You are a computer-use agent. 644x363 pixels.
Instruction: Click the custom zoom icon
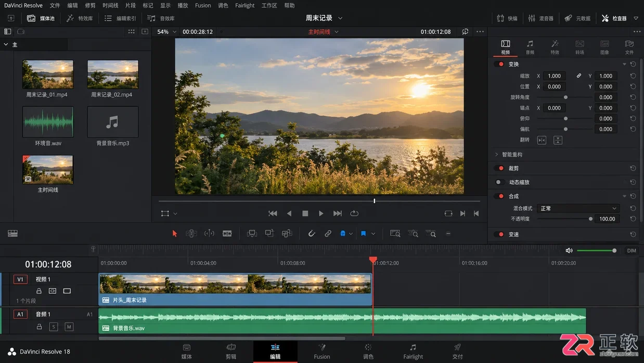[431, 234]
